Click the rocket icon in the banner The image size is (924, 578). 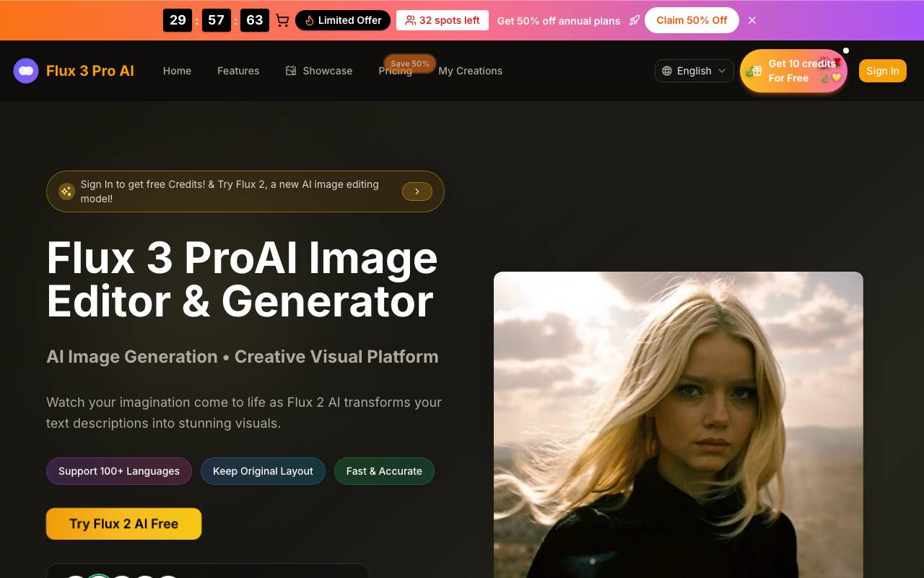635,20
